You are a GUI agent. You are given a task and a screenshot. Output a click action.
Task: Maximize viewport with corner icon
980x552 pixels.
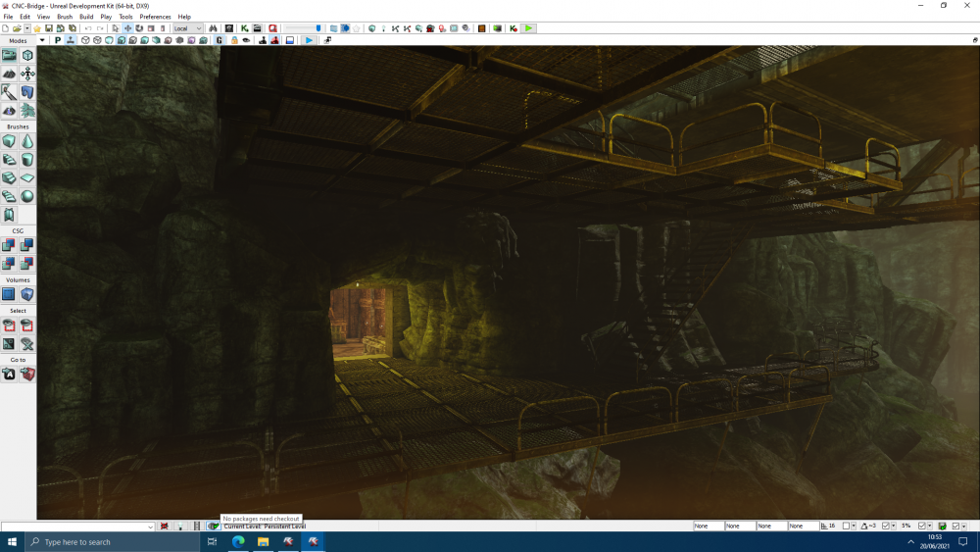(x=975, y=40)
